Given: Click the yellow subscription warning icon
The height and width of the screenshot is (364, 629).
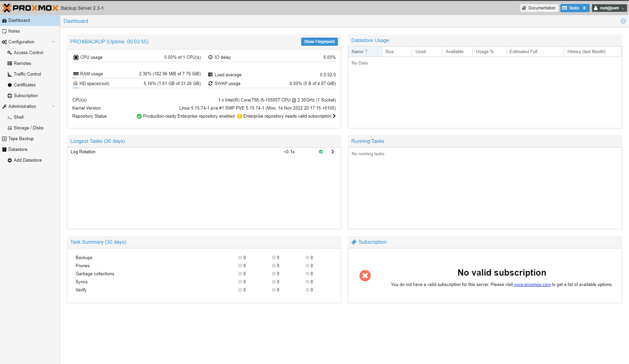Looking at the screenshot, I should tap(239, 116).
